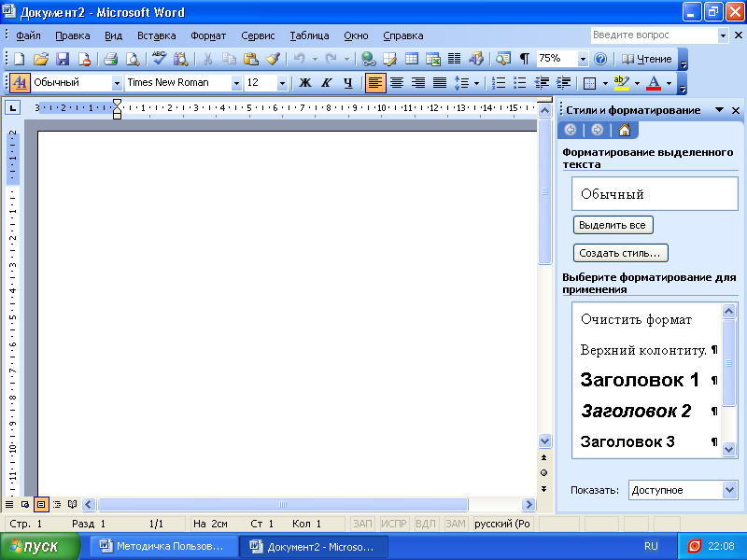Viewport: 747px width, 560px height.
Task: Open the Вставка menu
Action: (x=156, y=35)
